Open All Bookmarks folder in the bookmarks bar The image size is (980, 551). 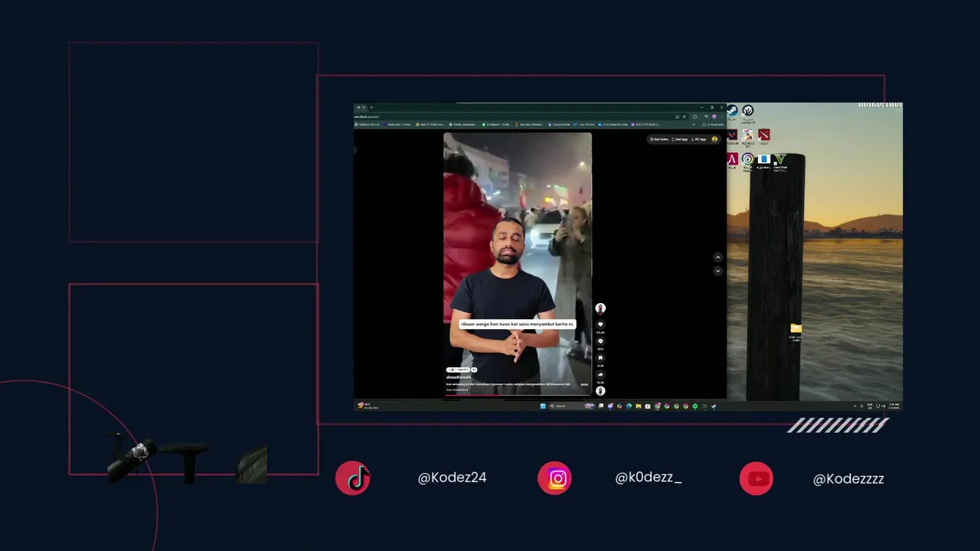tap(713, 125)
